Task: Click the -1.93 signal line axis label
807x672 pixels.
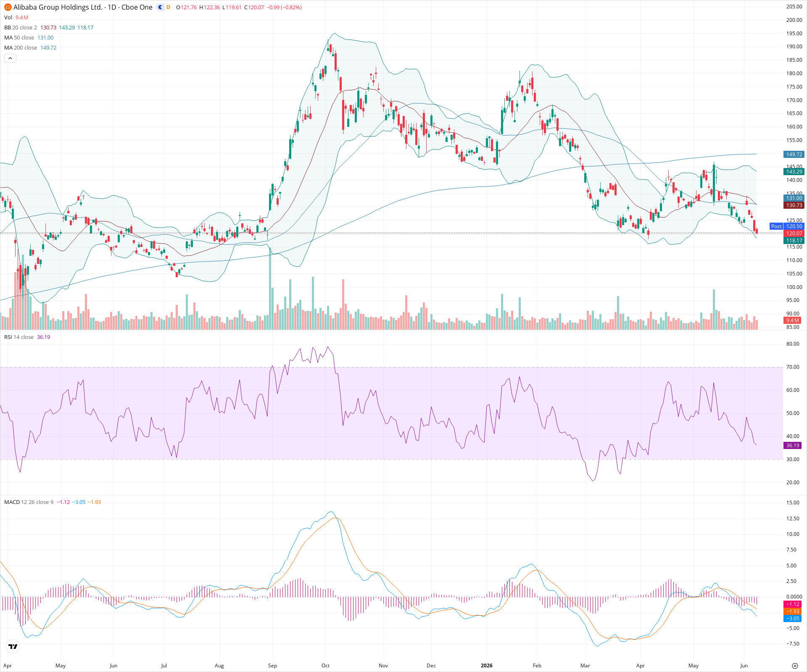Action: tap(793, 612)
